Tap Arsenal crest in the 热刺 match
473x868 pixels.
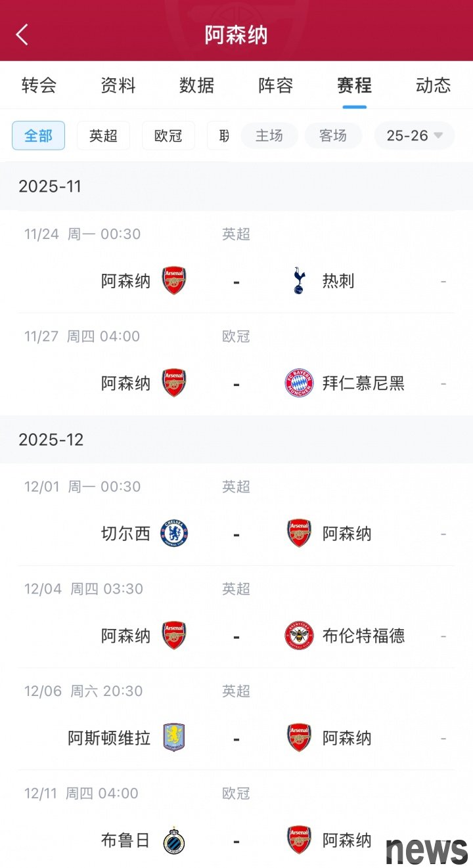174,281
